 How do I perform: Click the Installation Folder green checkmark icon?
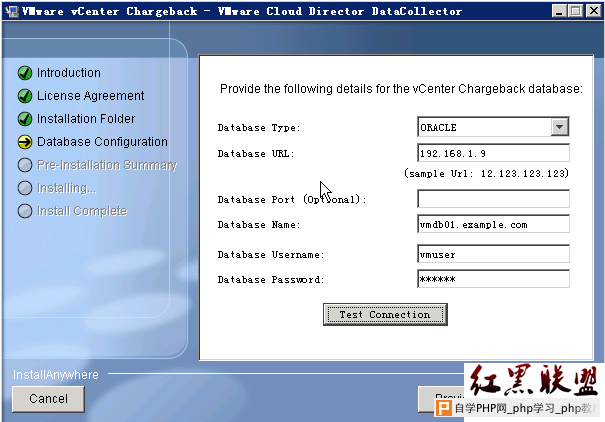25,119
